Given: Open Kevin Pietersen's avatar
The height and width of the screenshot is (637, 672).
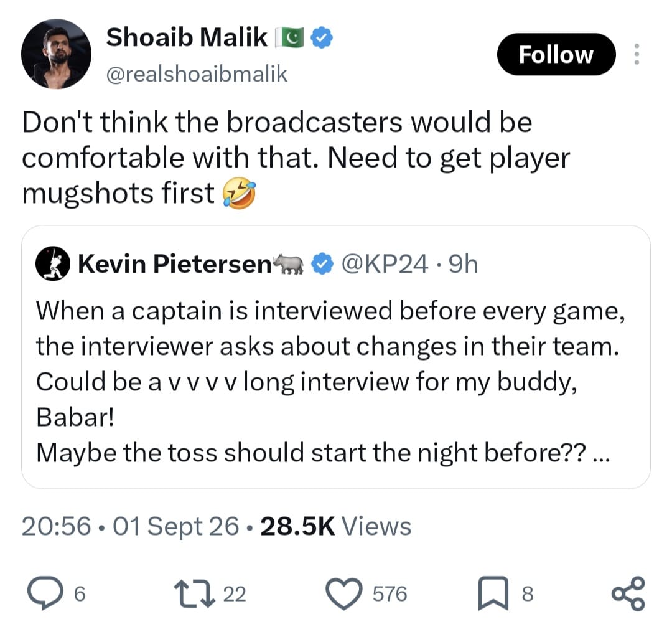Looking at the screenshot, I should (53, 264).
